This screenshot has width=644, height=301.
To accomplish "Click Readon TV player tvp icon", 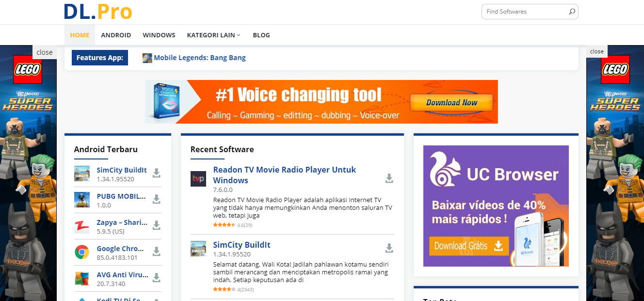I will coord(198,179).
